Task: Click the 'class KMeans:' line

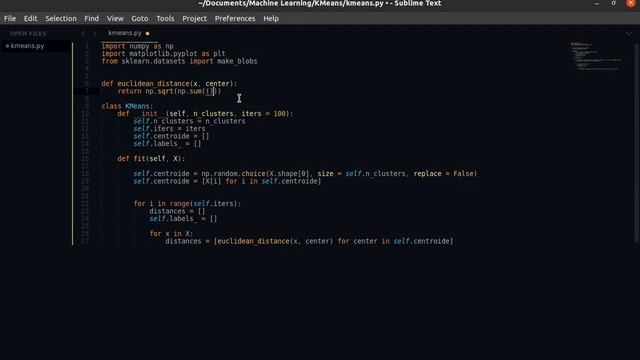Action: [127, 106]
